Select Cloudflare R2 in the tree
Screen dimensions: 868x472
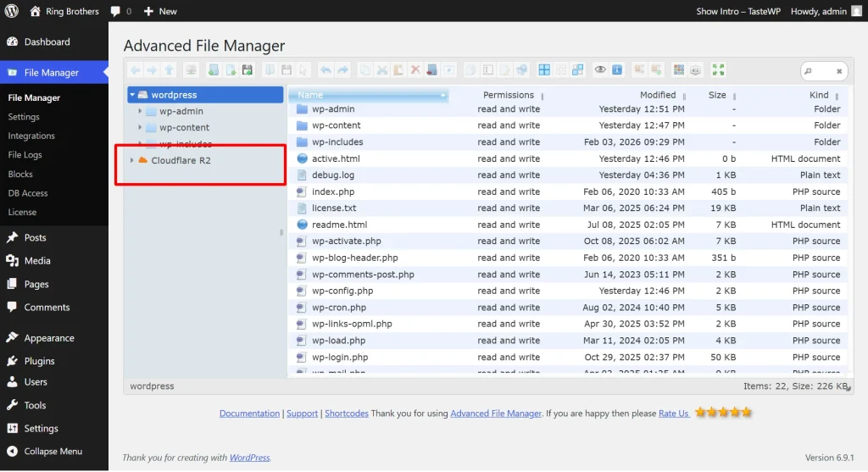coord(181,160)
